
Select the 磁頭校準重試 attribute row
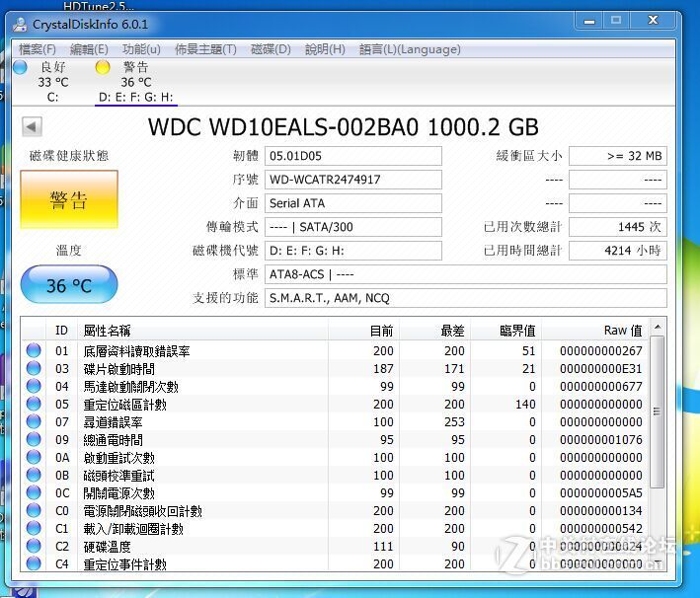pos(335,476)
